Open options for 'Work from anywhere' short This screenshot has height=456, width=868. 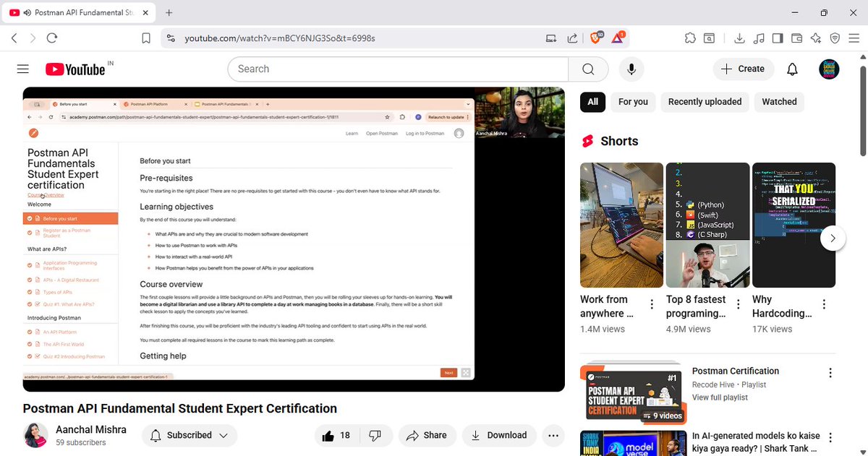[652, 304]
